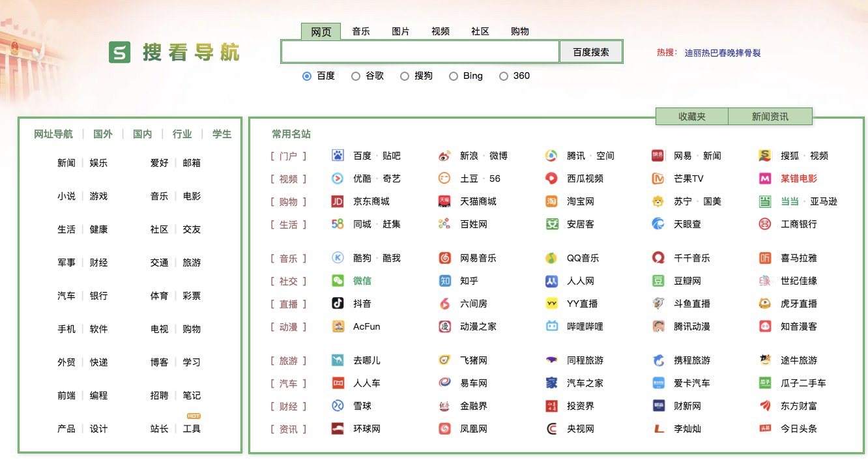Click the NetEase red icon
This screenshot has width=868, height=460.
pos(658,156)
